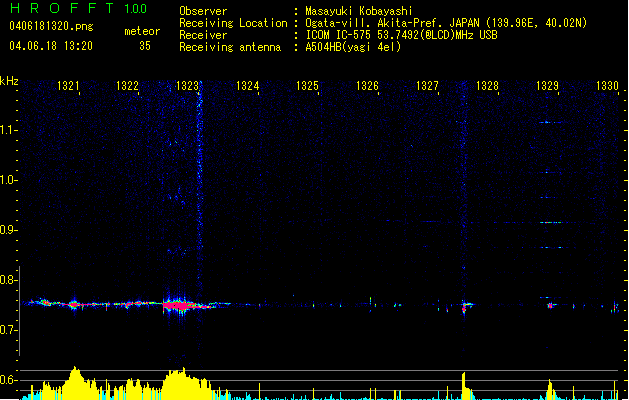The height and width of the screenshot is (400, 629).
Task: Click the Observer label
Action: tap(203, 11)
